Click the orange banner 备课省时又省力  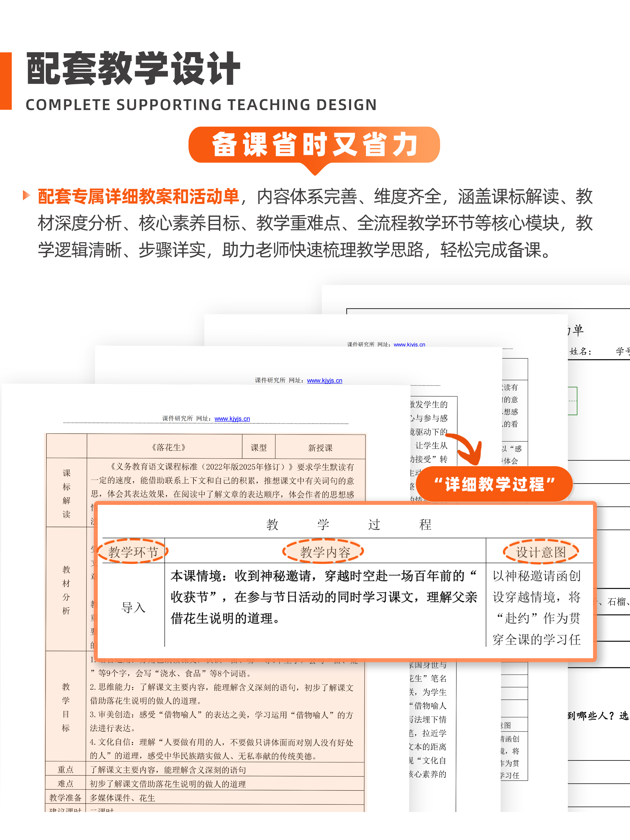[x=314, y=145]
